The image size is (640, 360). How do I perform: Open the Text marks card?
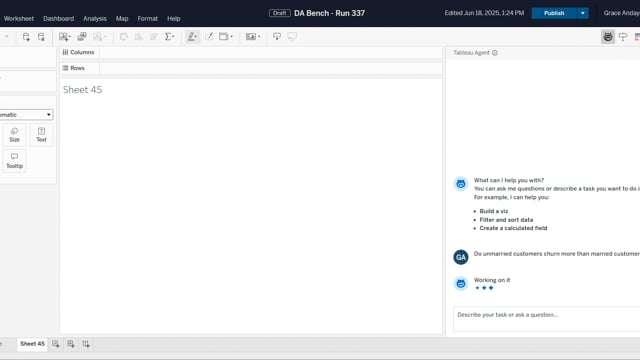coord(41,135)
